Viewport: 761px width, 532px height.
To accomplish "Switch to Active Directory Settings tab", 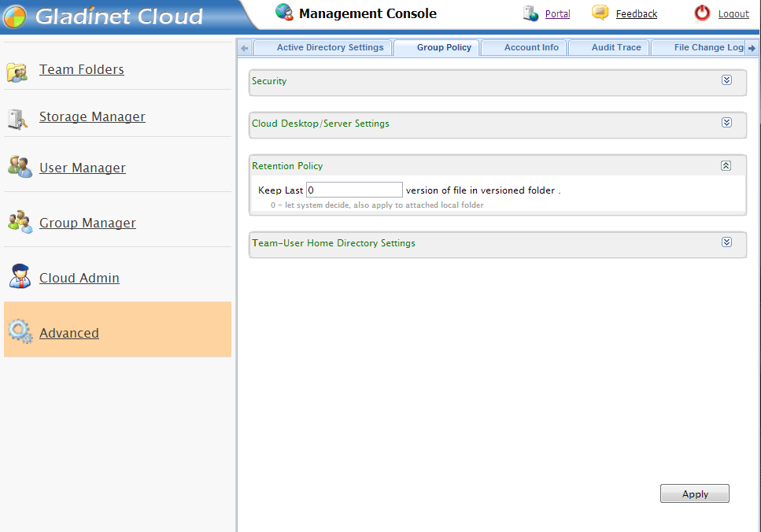I will [x=330, y=48].
